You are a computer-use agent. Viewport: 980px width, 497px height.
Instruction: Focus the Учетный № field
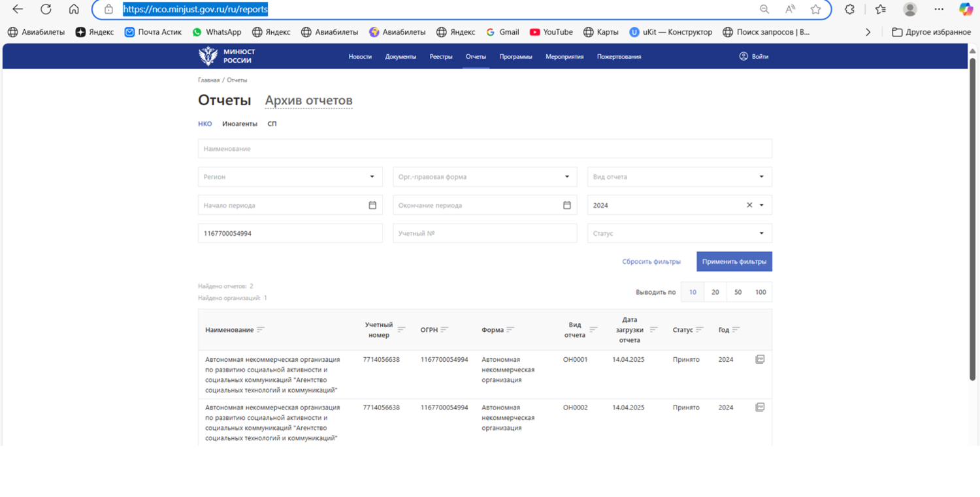(485, 233)
